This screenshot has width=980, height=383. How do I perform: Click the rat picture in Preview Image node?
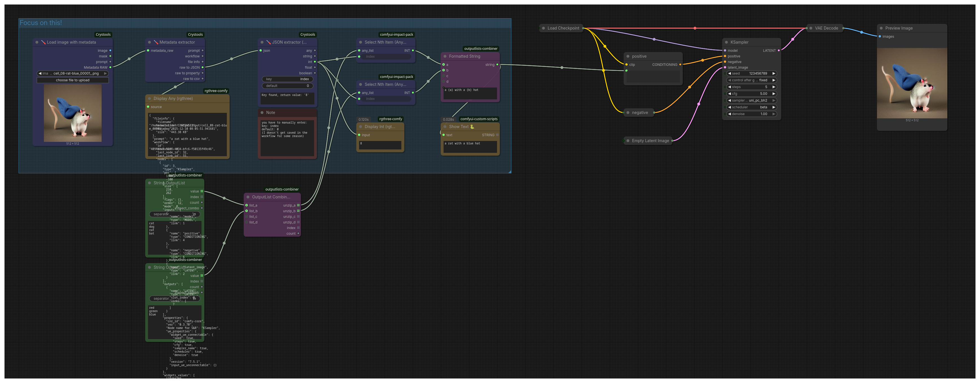point(912,83)
